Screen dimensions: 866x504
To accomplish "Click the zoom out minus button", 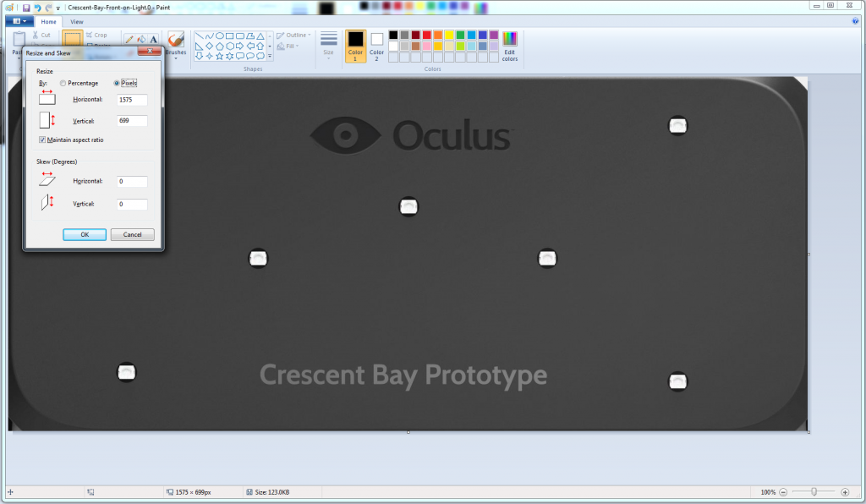I will (x=783, y=492).
